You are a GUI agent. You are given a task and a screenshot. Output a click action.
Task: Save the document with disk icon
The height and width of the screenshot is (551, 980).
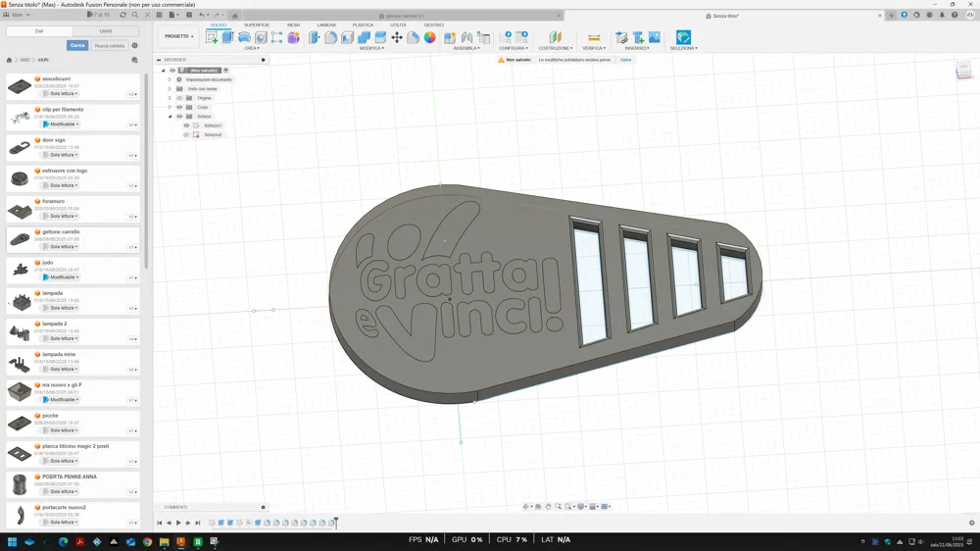[x=189, y=15]
